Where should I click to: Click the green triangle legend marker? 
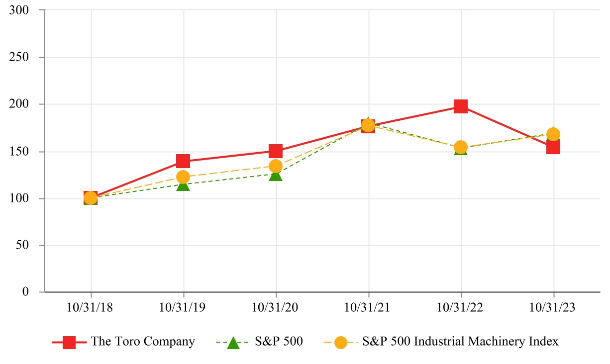(x=233, y=343)
